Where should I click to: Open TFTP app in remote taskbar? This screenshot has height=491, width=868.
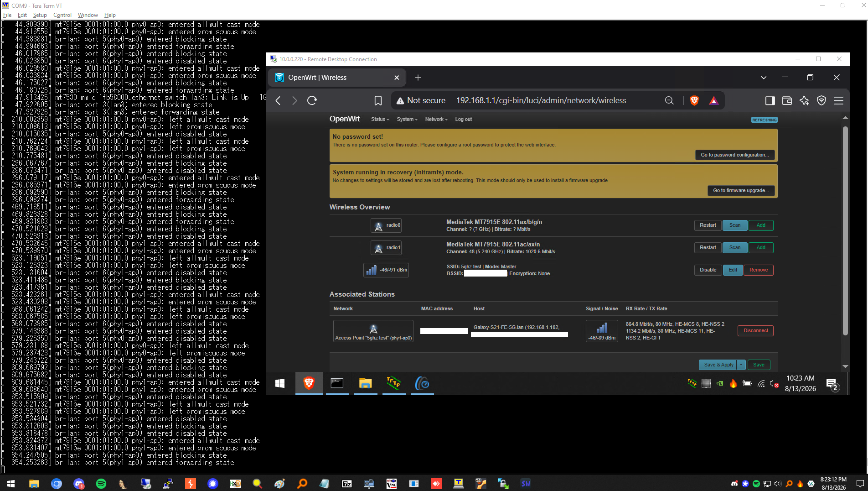point(394,383)
